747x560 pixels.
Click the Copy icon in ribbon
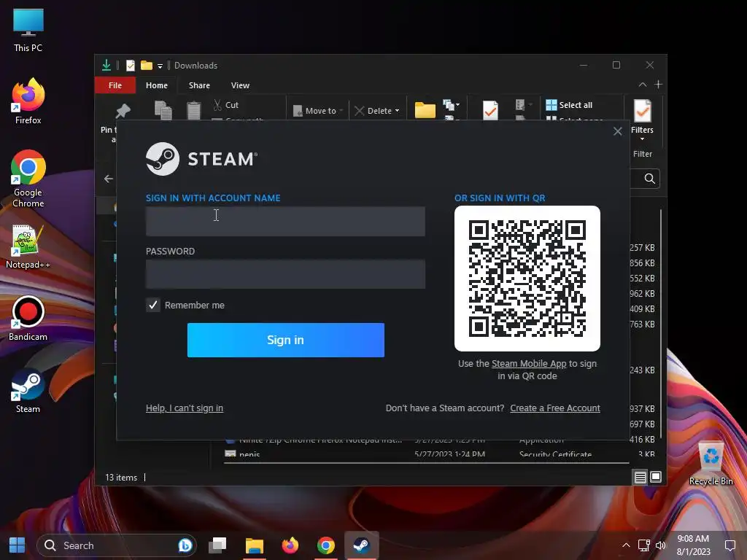(x=163, y=110)
